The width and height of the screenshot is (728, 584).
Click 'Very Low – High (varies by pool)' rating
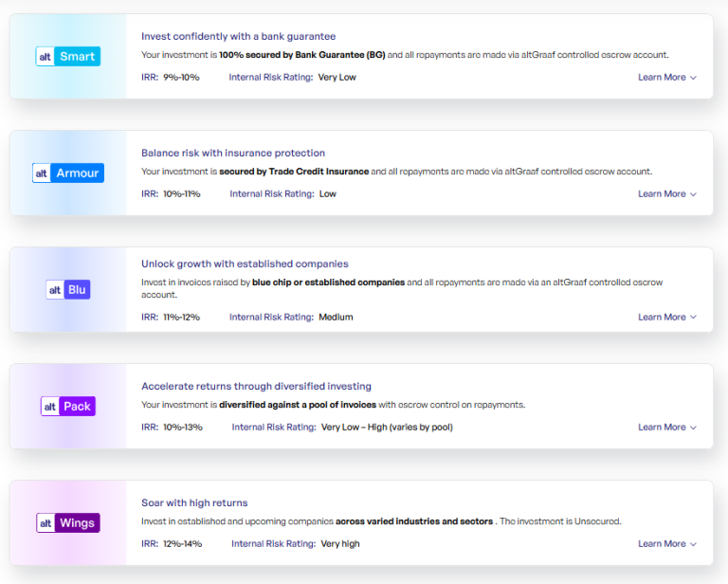click(387, 427)
